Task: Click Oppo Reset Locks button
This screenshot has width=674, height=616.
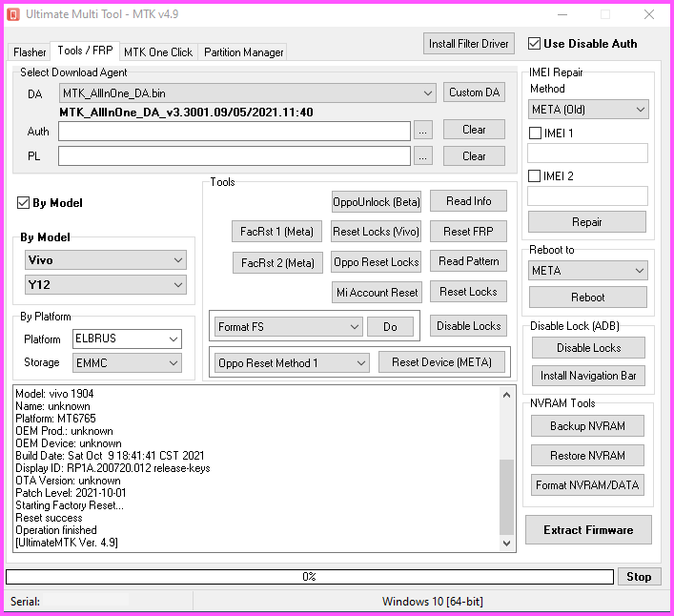Action: [x=377, y=262]
